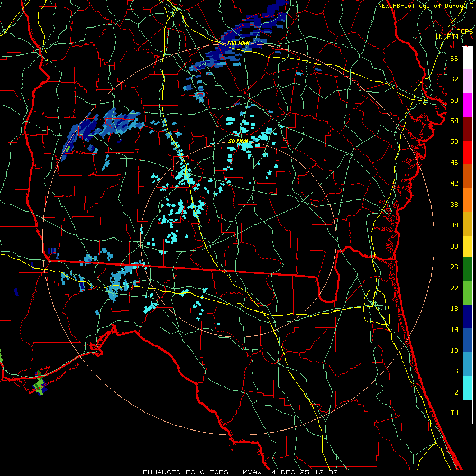
Task: Click the "34" legend value
Action: 454,225
